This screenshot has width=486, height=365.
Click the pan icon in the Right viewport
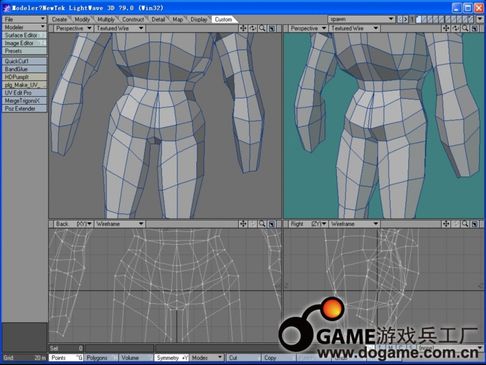point(446,224)
